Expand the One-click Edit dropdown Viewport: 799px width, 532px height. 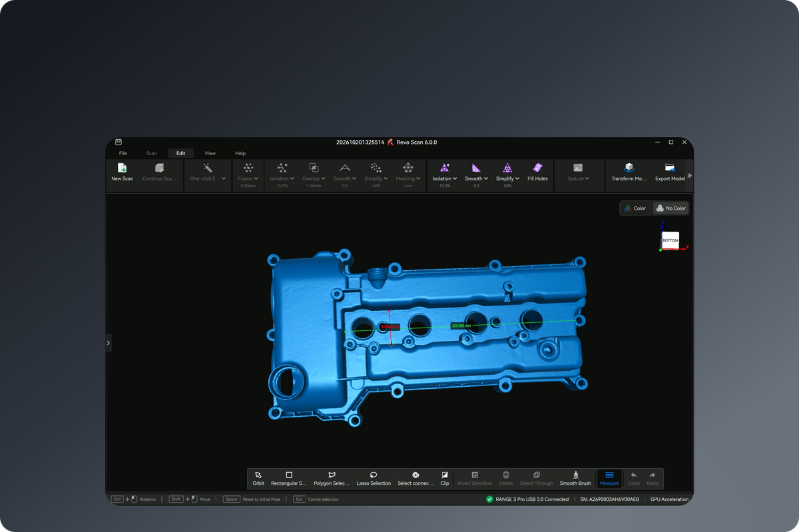224,178
